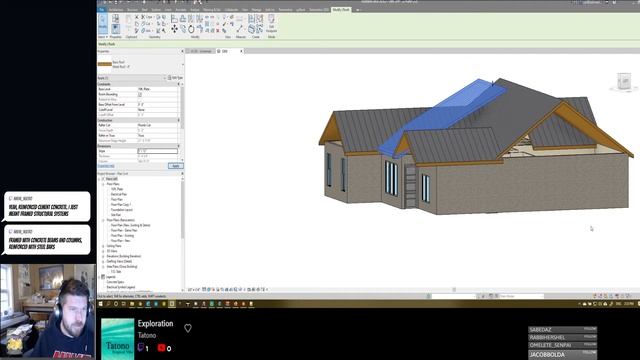Open the Structure ribbon tab

pos(132,10)
